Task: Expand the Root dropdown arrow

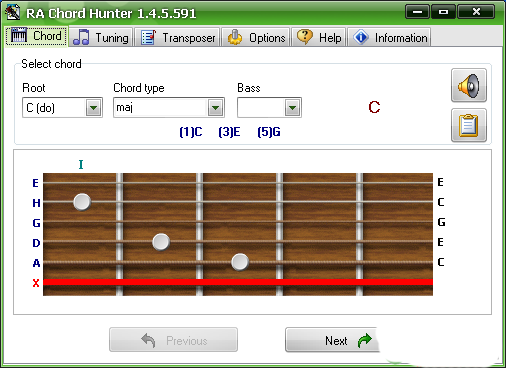Action: (x=94, y=108)
